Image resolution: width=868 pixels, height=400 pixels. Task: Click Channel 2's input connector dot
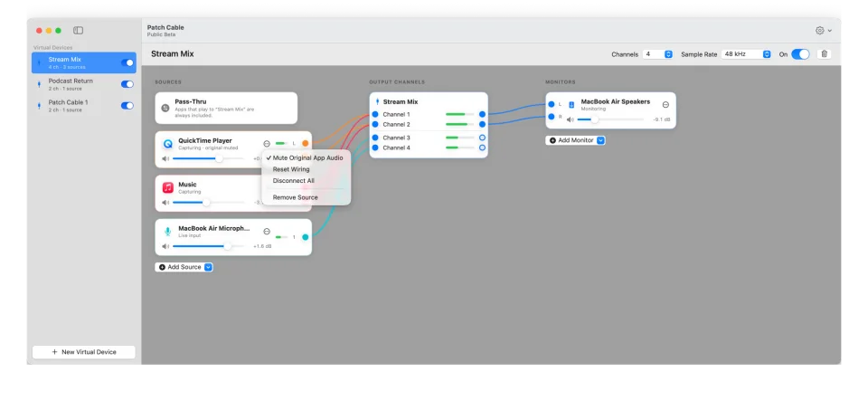374,125
